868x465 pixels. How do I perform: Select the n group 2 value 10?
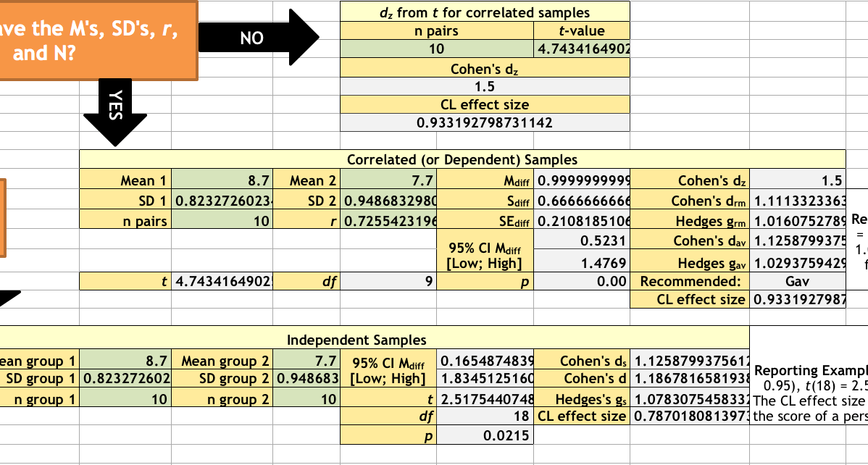pyautogui.click(x=306, y=398)
